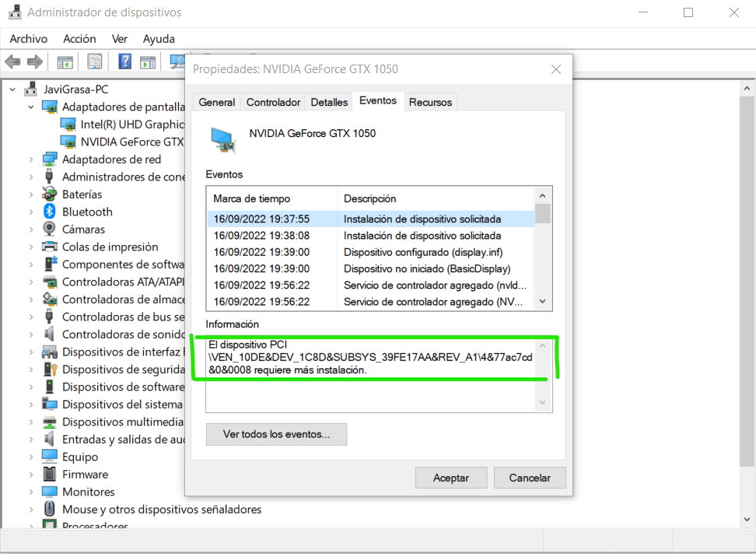This screenshot has width=756, height=554.
Task: Click the Baterías category icon
Action: [x=49, y=194]
